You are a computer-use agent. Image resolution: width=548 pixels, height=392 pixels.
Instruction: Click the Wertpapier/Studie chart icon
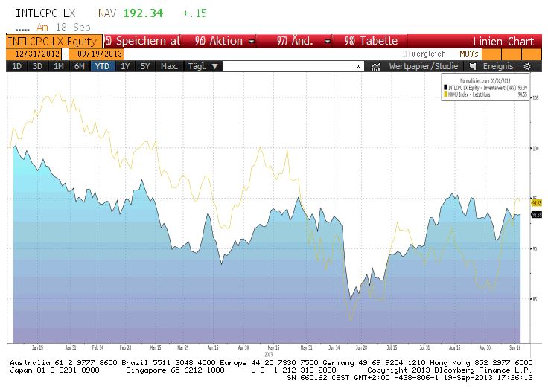pyautogui.click(x=376, y=66)
